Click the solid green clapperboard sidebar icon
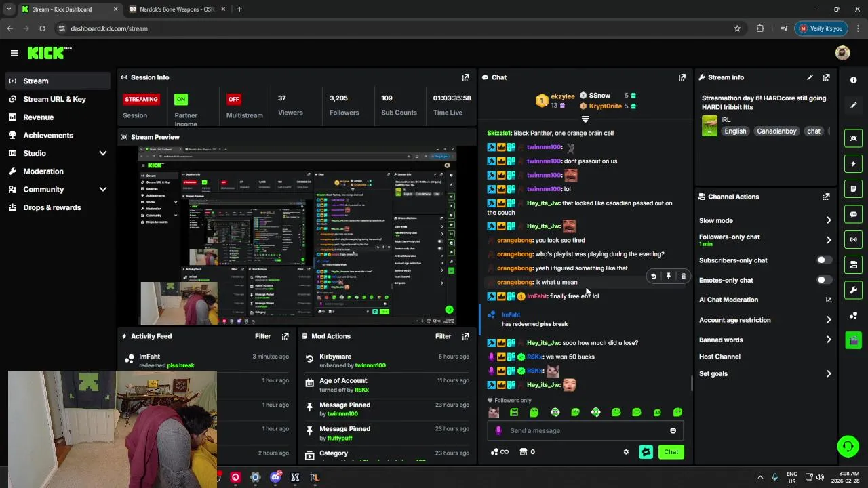Screen dimensions: 868x488 pyautogui.click(x=853, y=340)
